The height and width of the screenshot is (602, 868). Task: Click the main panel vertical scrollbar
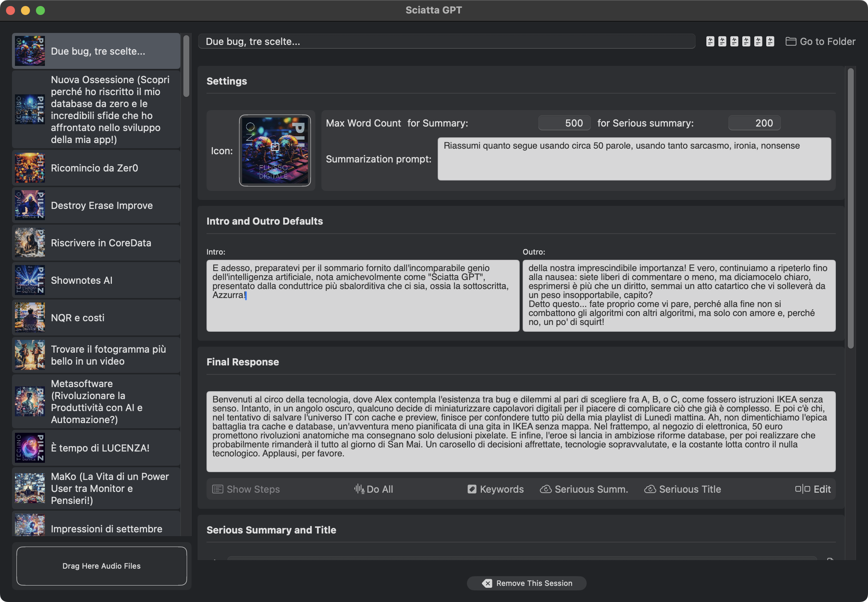click(x=850, y=207)
